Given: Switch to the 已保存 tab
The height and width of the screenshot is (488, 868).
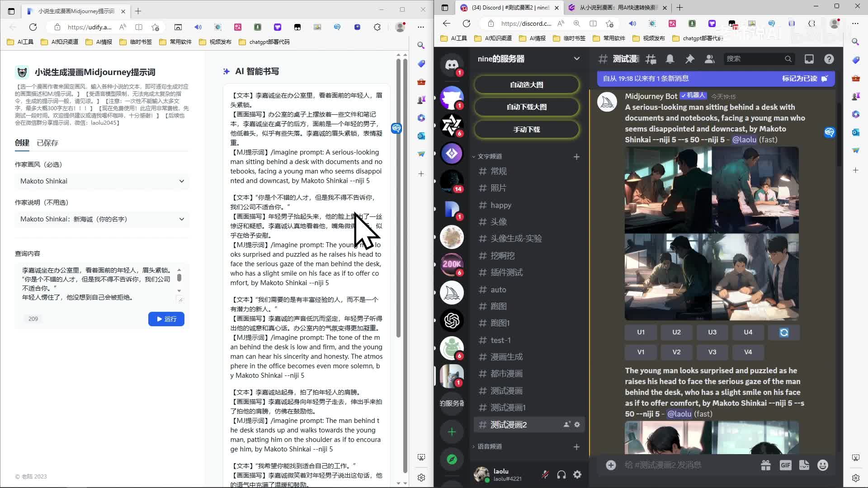Looking at the screenshot, I should pyautogui.click(x=47, y=143).
